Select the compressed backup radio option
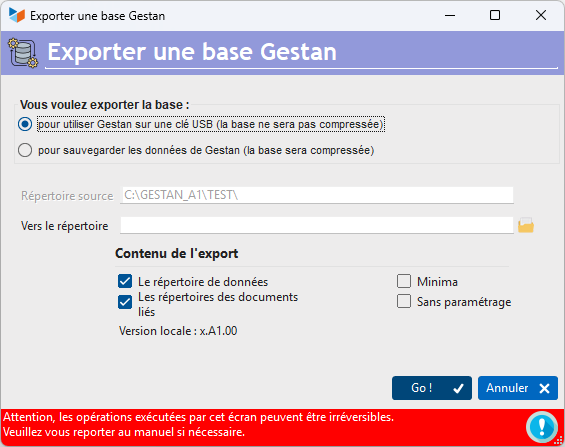 coord(25,150)
